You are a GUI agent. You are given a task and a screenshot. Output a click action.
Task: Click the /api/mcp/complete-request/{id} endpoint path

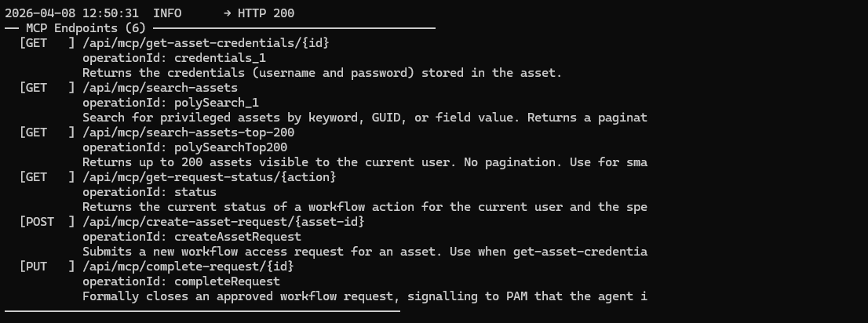188,267
